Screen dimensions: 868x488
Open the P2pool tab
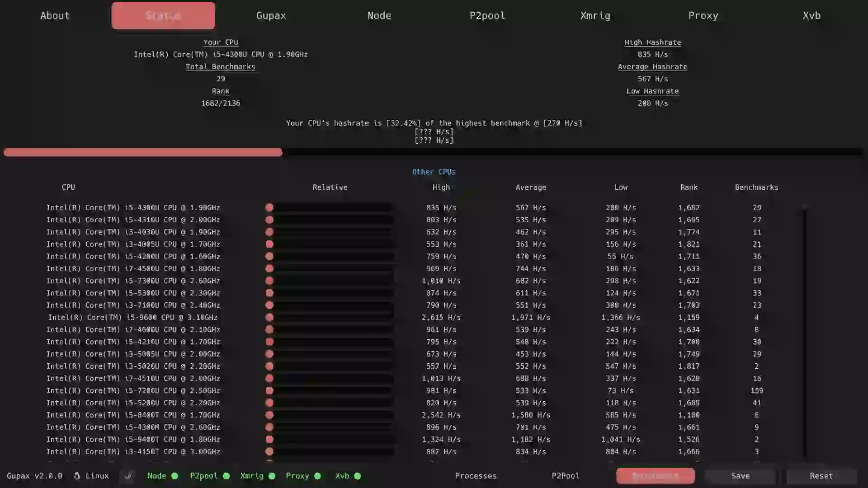click(x=487, y=15)
